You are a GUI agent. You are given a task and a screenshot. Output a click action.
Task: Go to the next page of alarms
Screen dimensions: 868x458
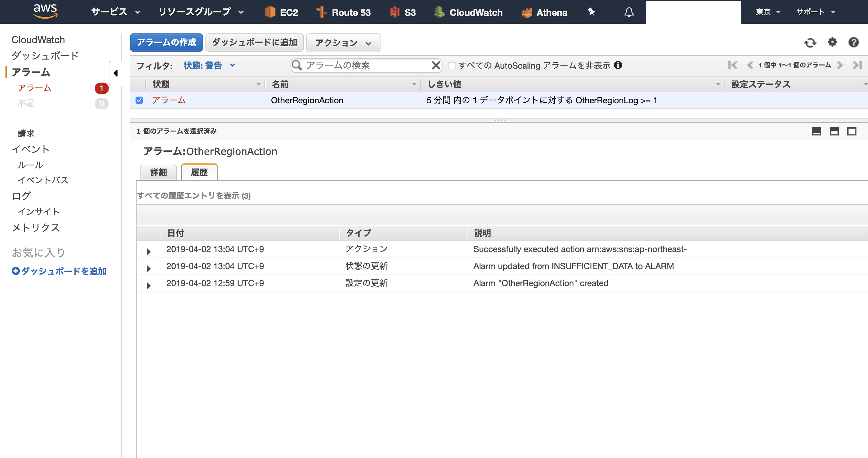[x=840, y=65]
